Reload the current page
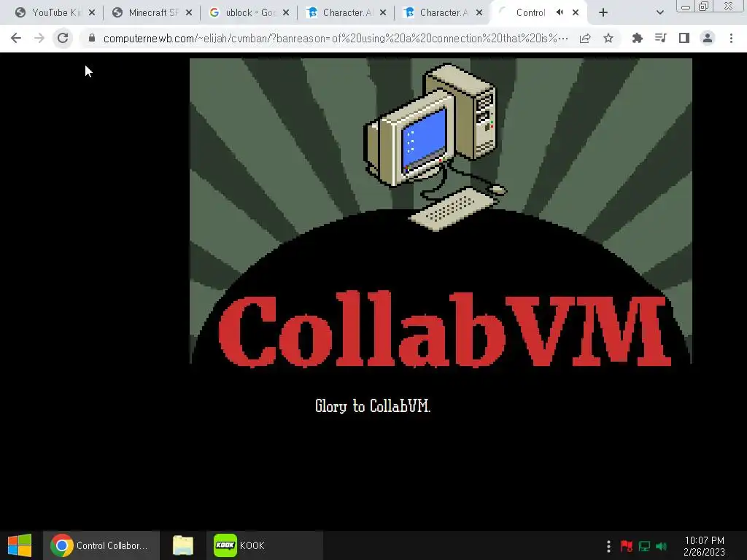747x560 pixels. point(63,38)
